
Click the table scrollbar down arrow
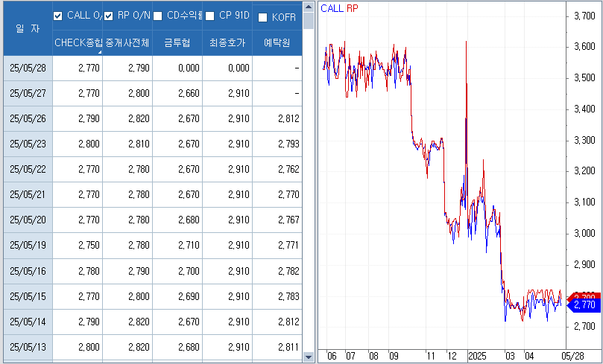309,357
